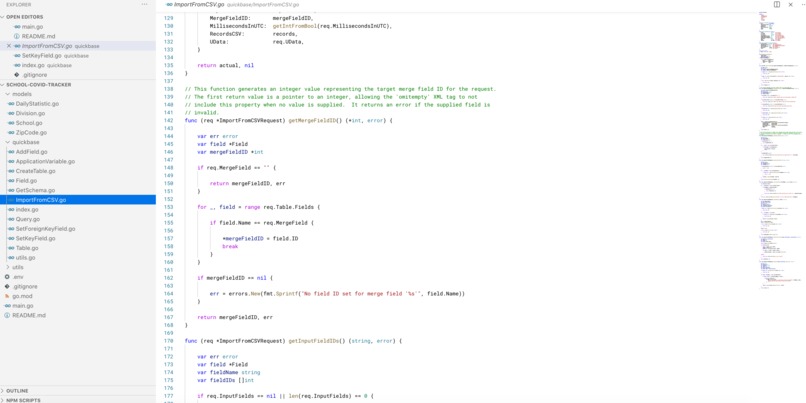Image resolution: width=806 pixels, height=403 pixels.
Task: Open School.go file
Action: tap(29, 123)
